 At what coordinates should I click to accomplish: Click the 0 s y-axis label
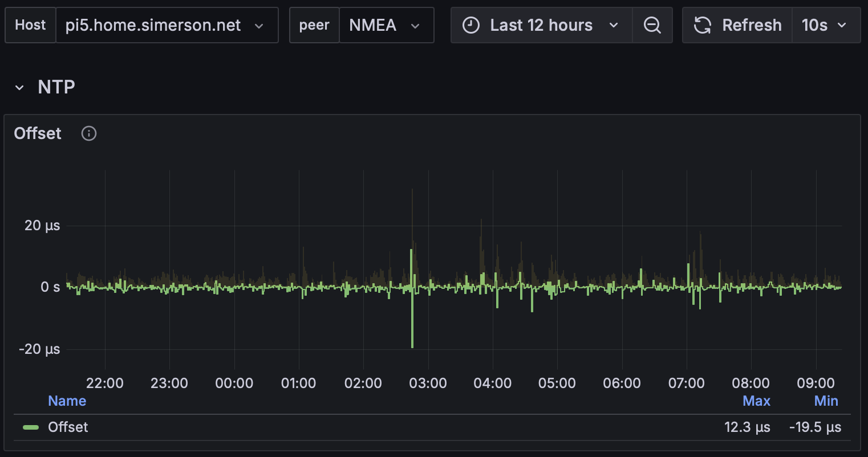(50, 287)
